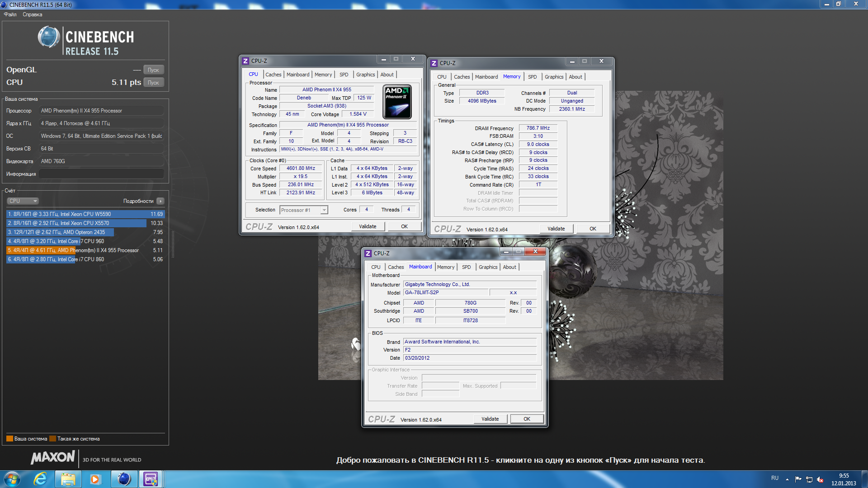The height and width of the screenshot is (488, 868).
Task: Open Caches tab in Mainboard window
Action: point(396,267)
